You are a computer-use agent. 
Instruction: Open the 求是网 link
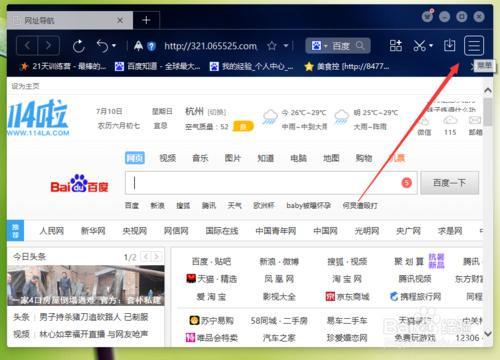click(450, 231)
